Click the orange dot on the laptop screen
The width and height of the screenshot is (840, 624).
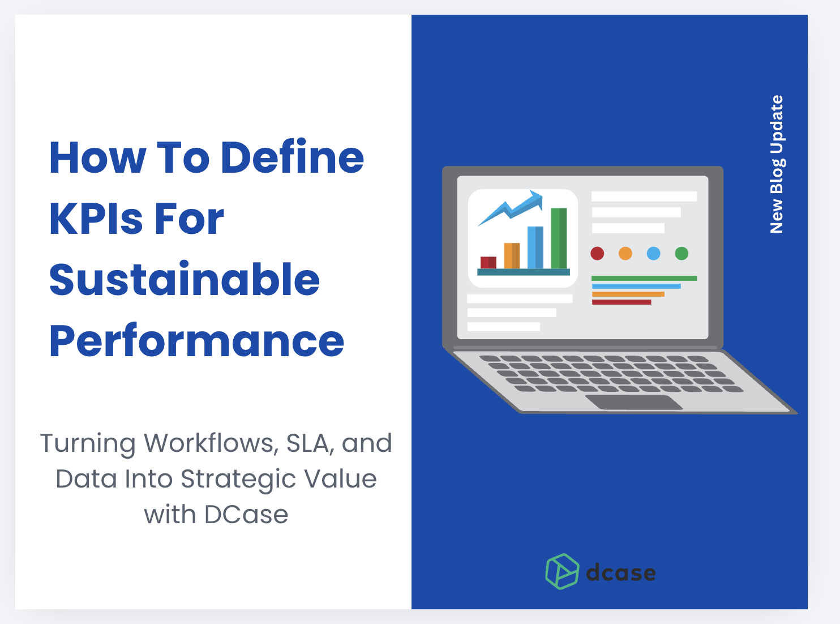(x=625, y=253)
